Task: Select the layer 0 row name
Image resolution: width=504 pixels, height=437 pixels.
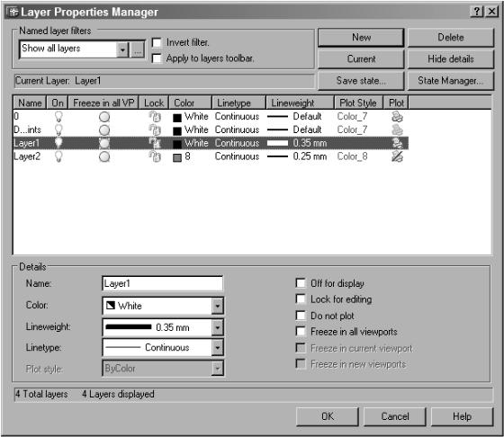Action: 16,116
